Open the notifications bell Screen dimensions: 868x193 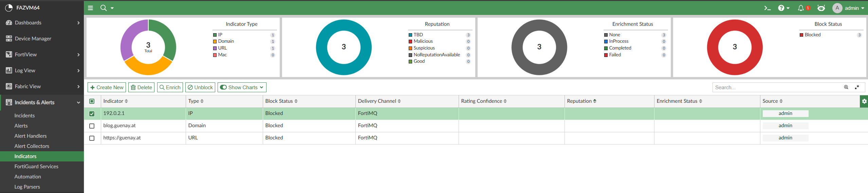pyautogui.click(x=801, y=8)
